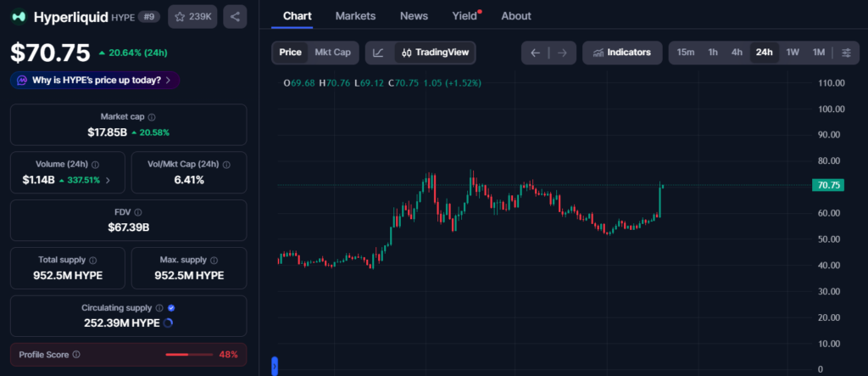The width and height of the screenshot is (868, 376).
Task: Click the 70.75 price axis label
Action: click(x=828, y=185)
